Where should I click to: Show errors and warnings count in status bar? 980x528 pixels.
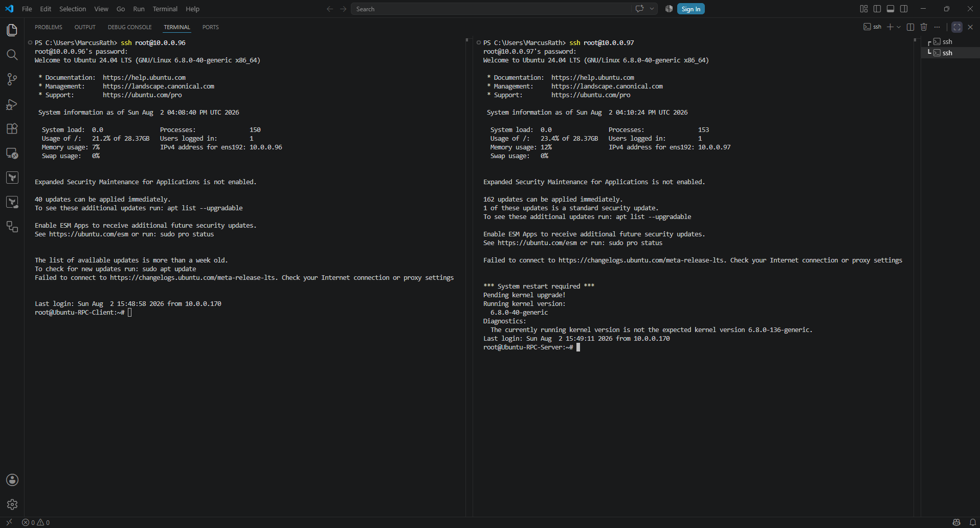pos(36,522)
